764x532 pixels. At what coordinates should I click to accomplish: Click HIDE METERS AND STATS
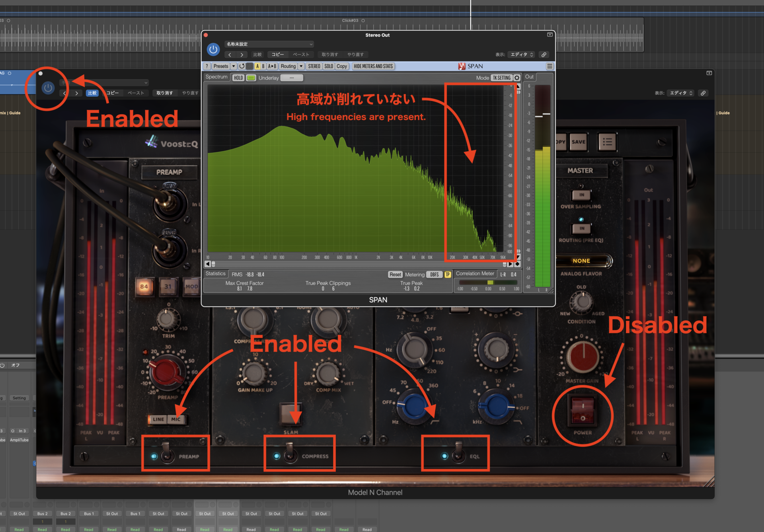pyautogui.click(x=373, y=66)
